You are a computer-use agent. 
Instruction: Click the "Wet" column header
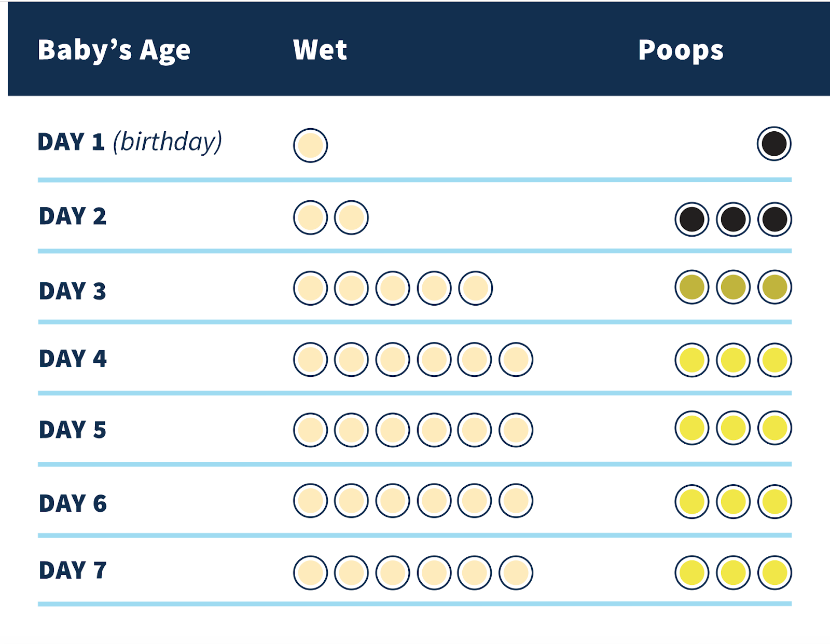[320, 50]
